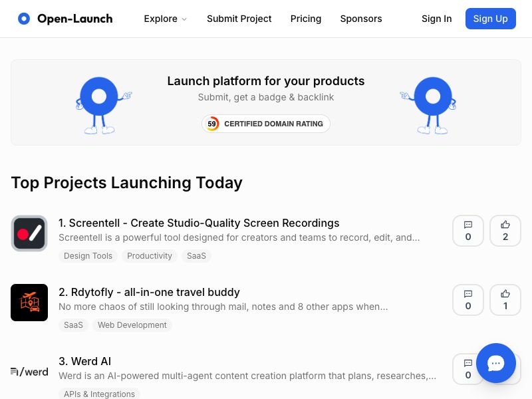Select the Web Development tag
532x399 pixels.
132,325
